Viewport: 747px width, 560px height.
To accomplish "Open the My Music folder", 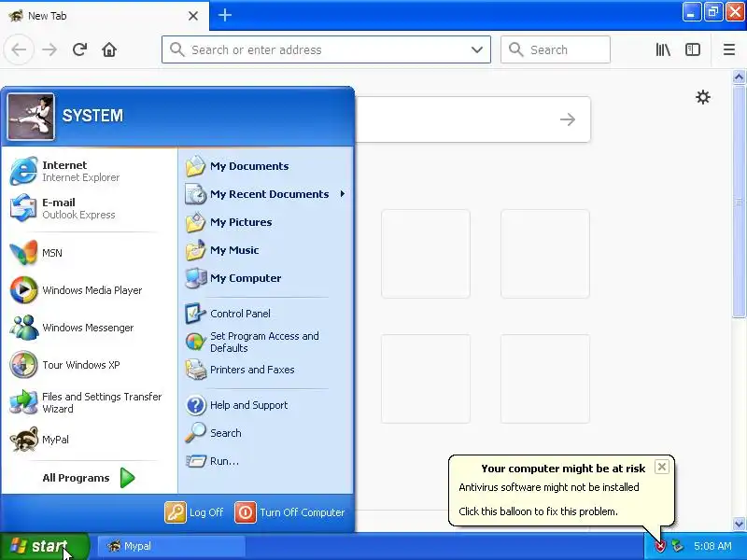I will click(266, 250).
